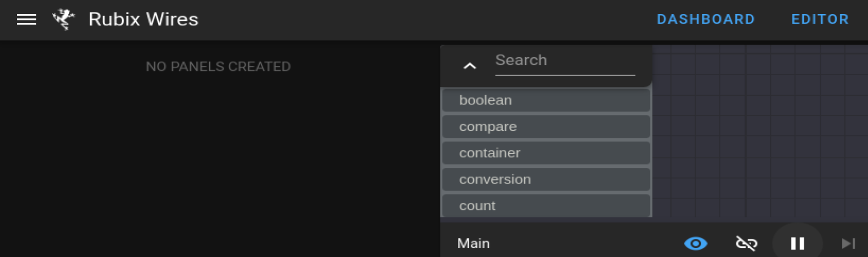The image size is (868, 257).
Task: Click the Rubix Wires title
Action: coord(143,19)
